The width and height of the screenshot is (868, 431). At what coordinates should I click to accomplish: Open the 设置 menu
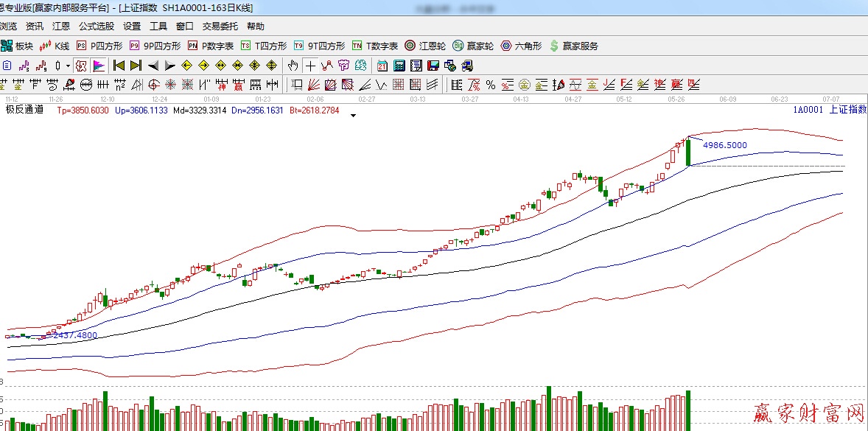pos(132,27)
